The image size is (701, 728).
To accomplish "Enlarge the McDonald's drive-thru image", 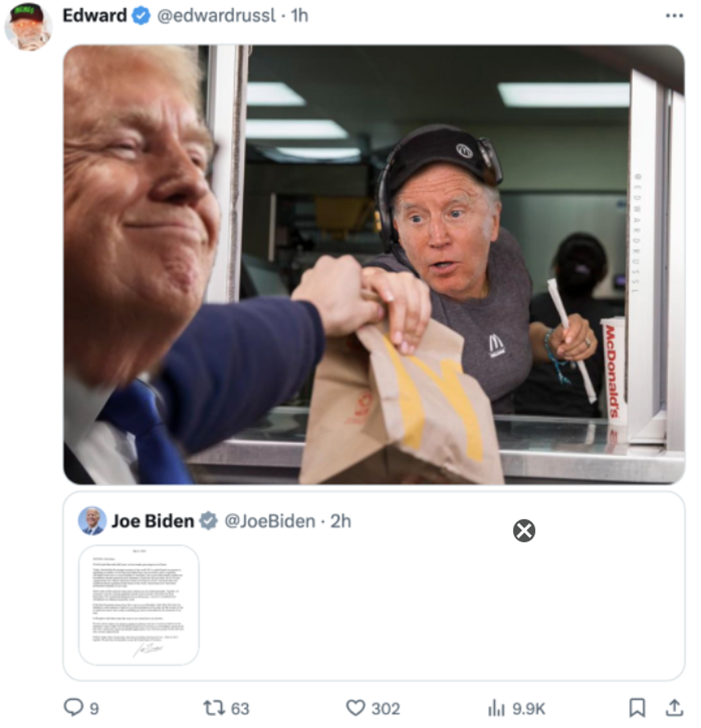I will [374, 264].
